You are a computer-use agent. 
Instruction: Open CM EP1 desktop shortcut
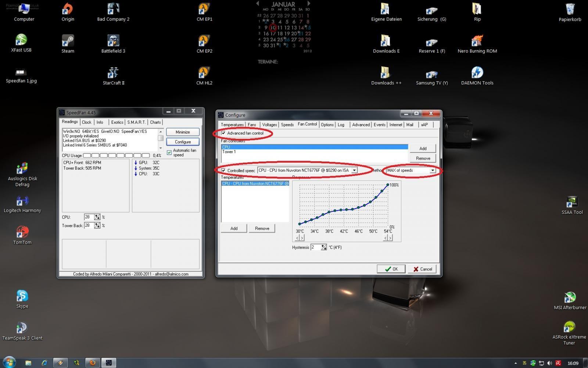coord(204,12)
